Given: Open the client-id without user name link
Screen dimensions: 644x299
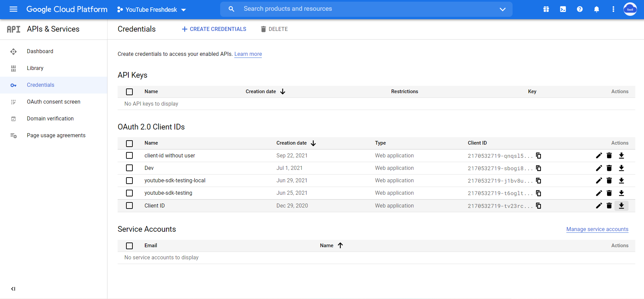Looking at the screenshot, I should tap(170, 155).
